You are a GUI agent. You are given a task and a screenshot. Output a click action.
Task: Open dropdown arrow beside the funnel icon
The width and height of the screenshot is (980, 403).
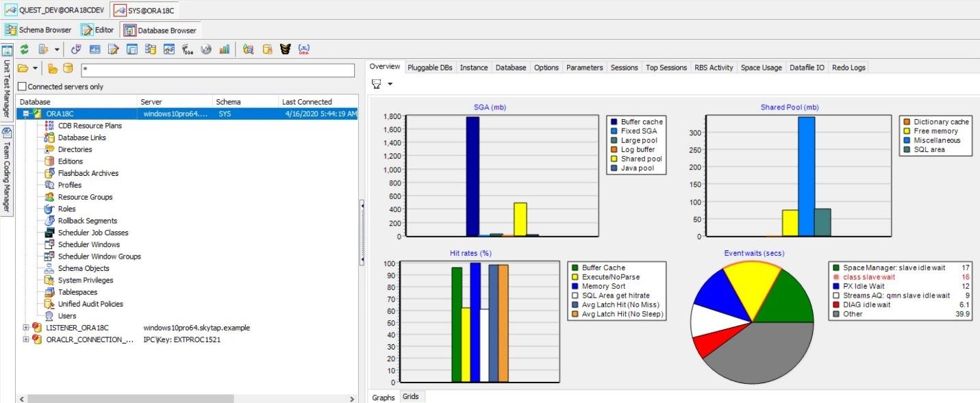point(390,84)
